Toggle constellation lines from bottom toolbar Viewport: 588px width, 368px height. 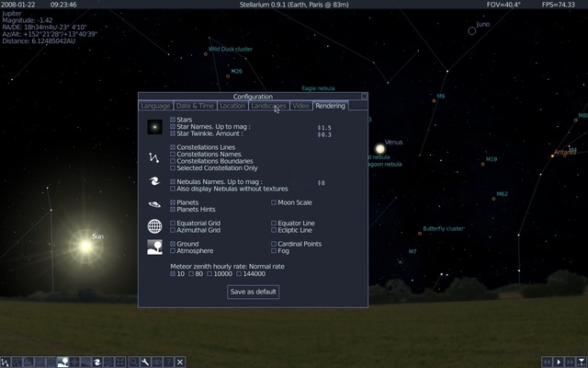(6, 362)
